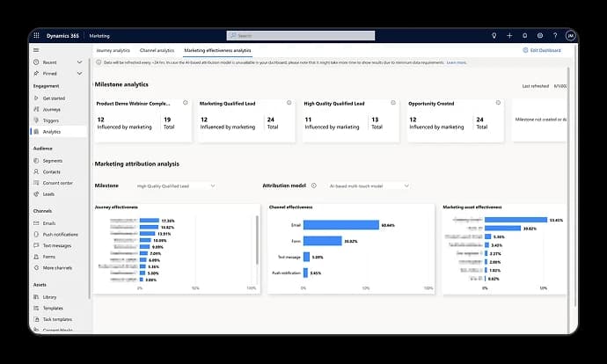Viewport: 607px width, 364px height.
Task: Open the settings gear in top bar
Action: click(540, 36)
